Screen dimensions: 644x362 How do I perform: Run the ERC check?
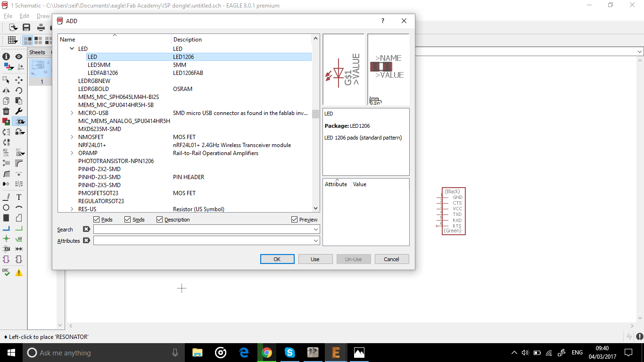(x=6, y=272)
